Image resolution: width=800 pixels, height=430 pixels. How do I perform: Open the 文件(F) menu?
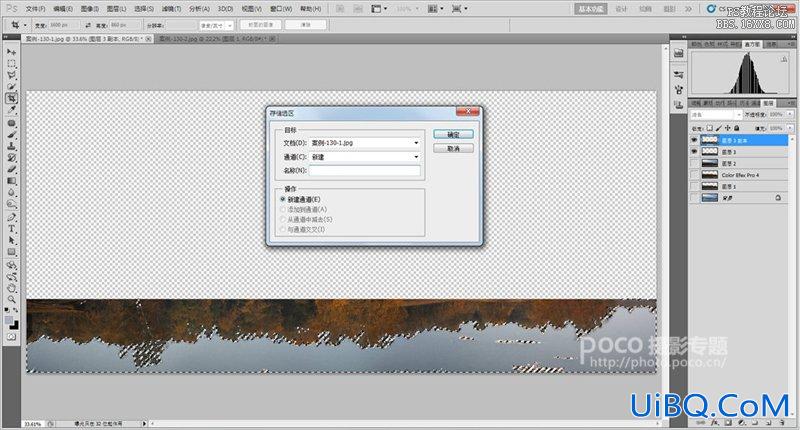pos(35,9)
